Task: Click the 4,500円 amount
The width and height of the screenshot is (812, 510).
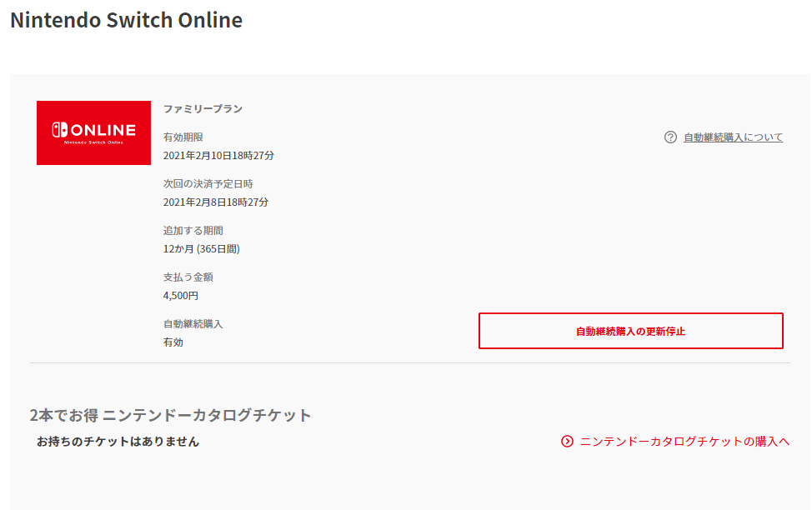Action: tap(181, 296)
